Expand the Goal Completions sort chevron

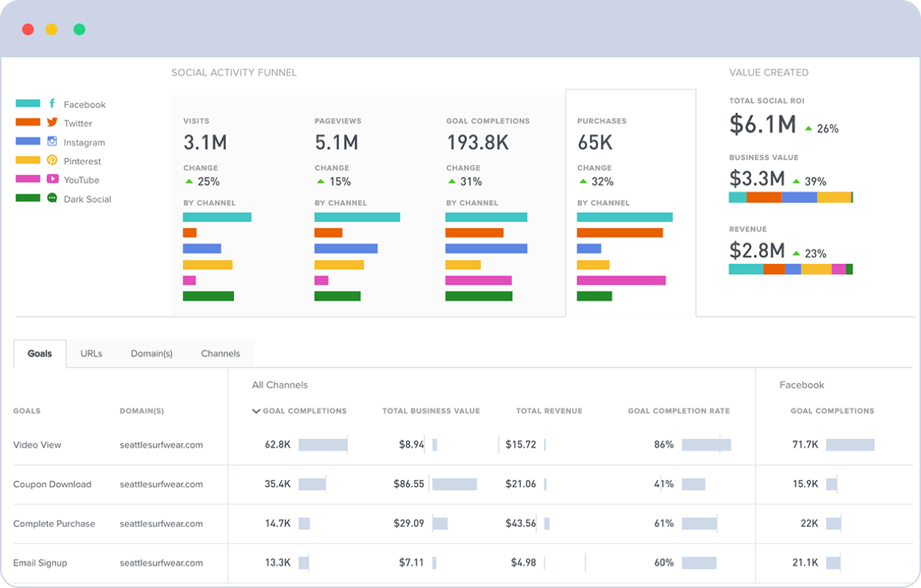(256, 411)
